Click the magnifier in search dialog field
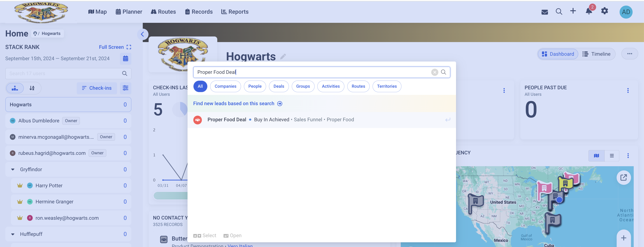Viewport: 644px width, 247px height. click(x=444, y=72)
